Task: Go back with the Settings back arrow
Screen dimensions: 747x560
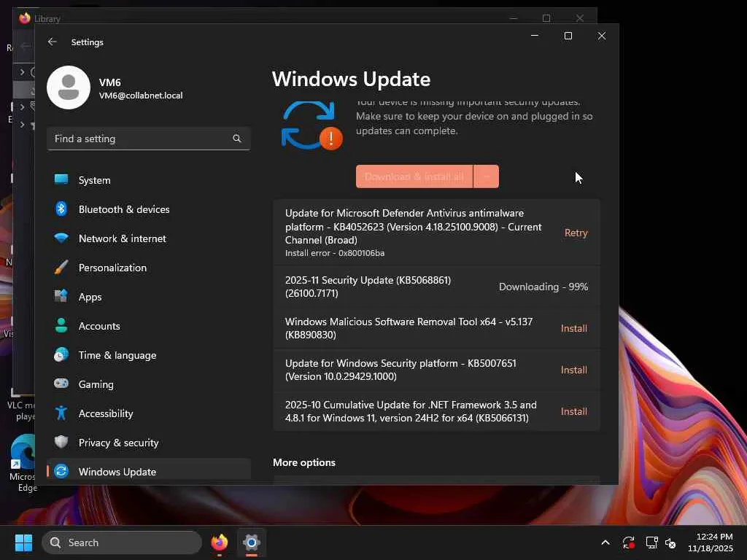Action: coord(52,42)
